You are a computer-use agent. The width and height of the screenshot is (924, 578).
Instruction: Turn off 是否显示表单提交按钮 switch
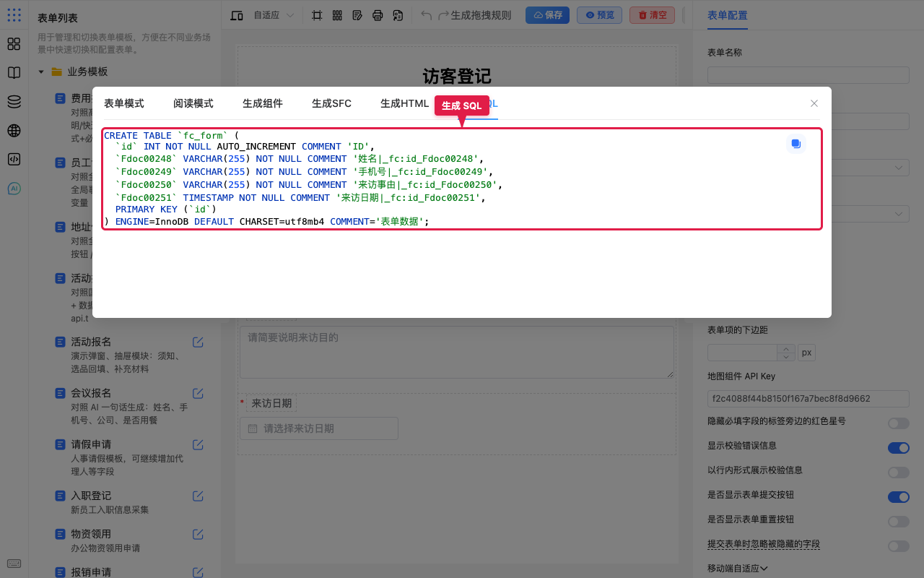click(899, 497)
